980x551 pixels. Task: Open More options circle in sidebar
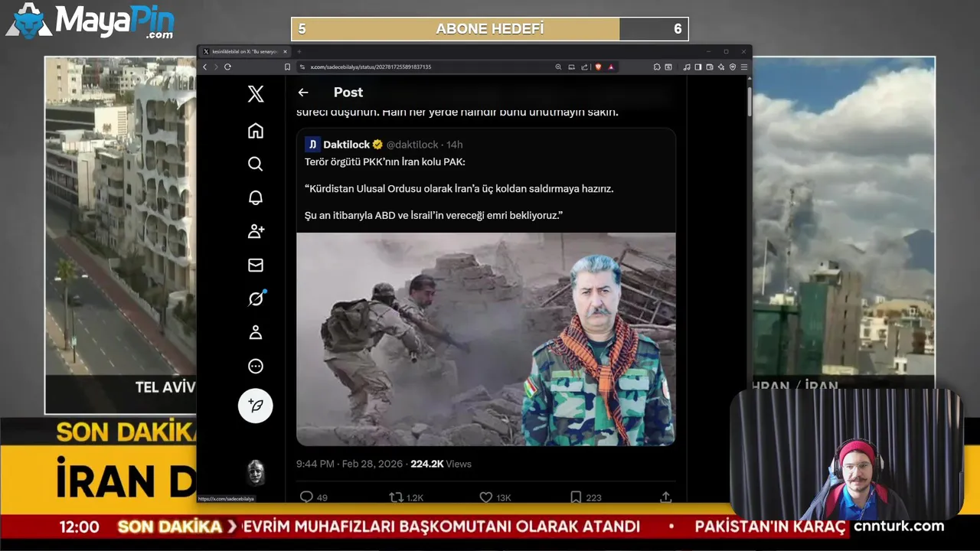click(256, 366)
